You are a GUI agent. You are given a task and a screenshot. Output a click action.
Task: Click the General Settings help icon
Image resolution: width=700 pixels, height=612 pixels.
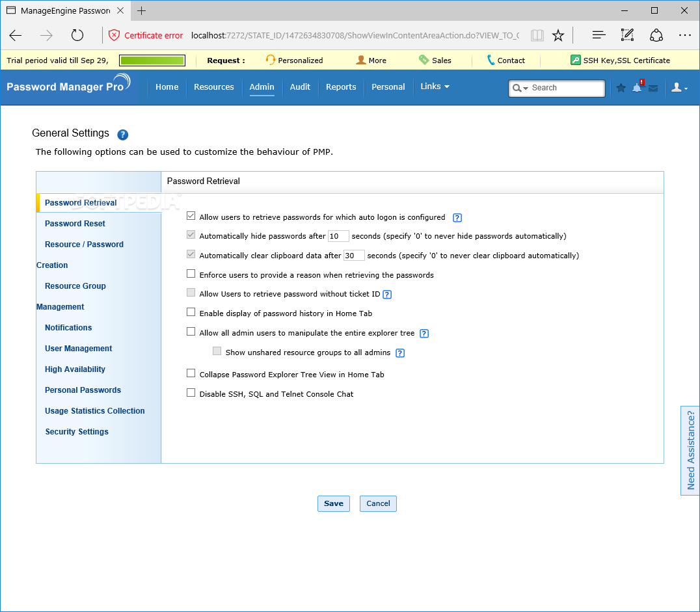click(123, 135)
